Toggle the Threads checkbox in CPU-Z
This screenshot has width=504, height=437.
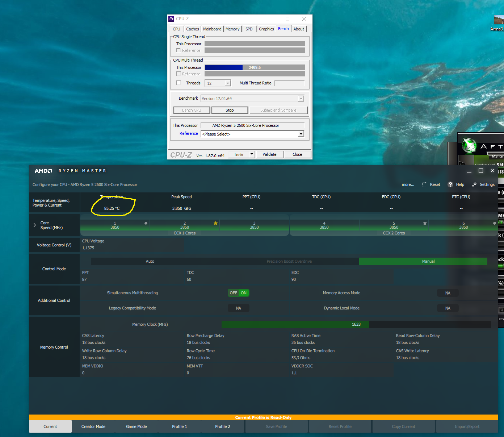pos(178,83)
